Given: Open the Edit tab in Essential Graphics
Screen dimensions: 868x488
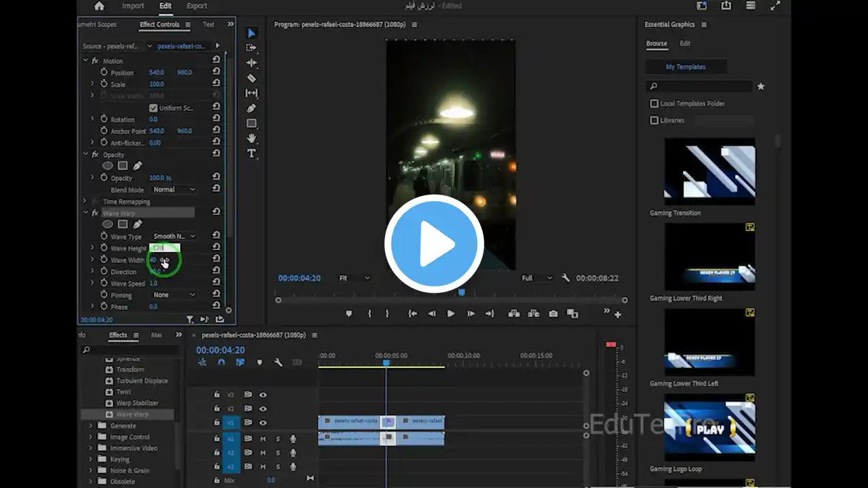Looking at the screenshot, I should click(685, 43).
